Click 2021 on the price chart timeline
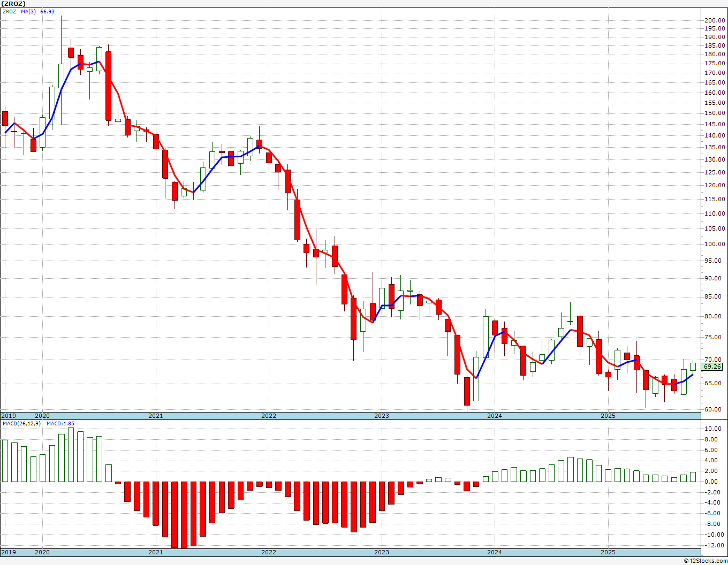 (156, 416)
